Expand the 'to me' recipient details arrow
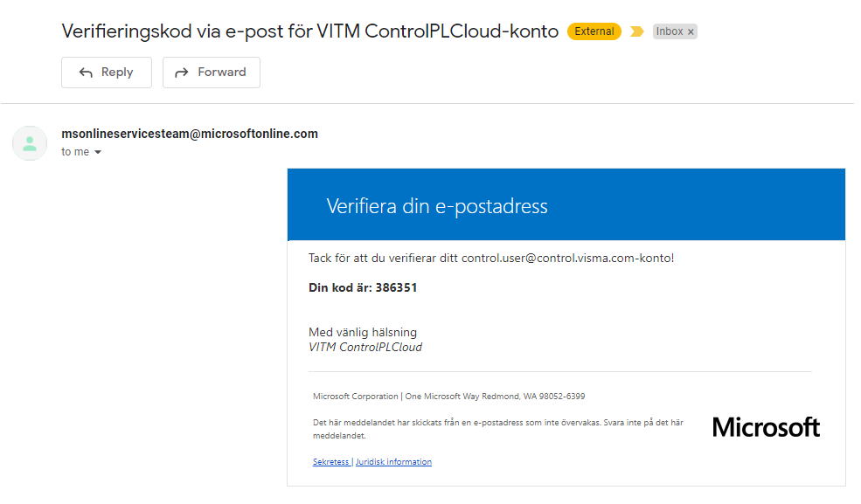The width and height of the screenshot is (861, 504). pos(98,152)
